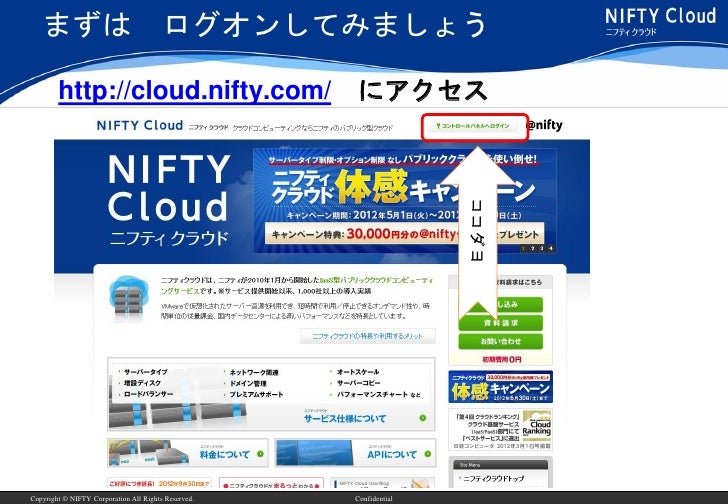
Task: Click the ドメイン管理 feature item
Action: (247, 383)
